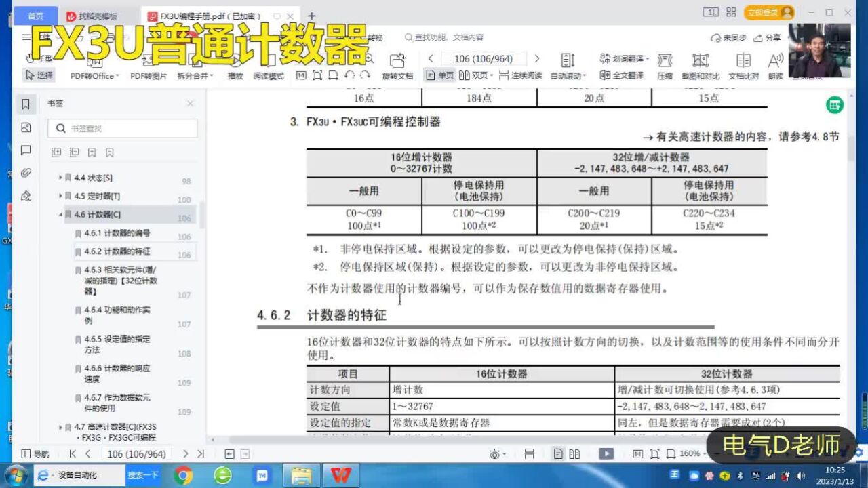Click the status bar play slideshow button
The width and height of the screenshot is (868, 488).
click(x=606, y=454)
